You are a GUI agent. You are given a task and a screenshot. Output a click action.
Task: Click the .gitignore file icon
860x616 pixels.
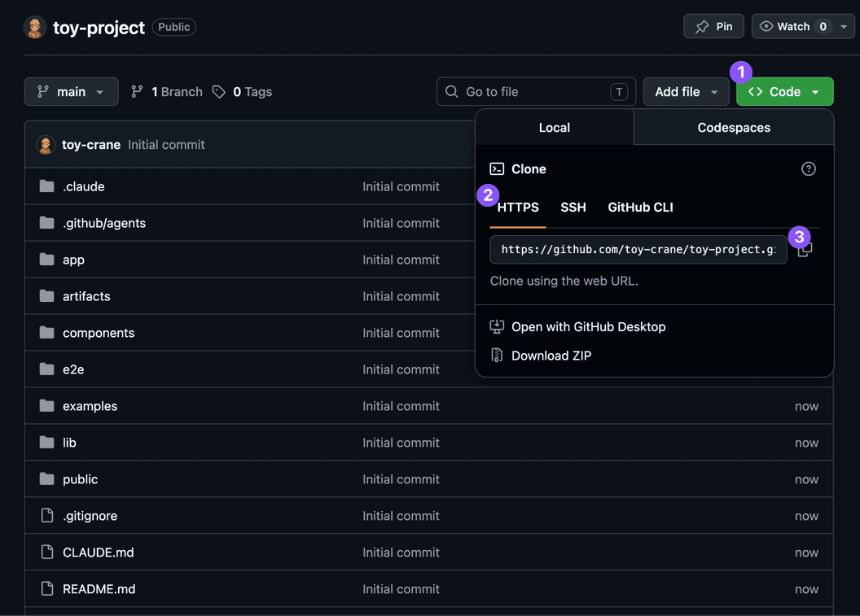pyautogui.click(x=48, y=516)
